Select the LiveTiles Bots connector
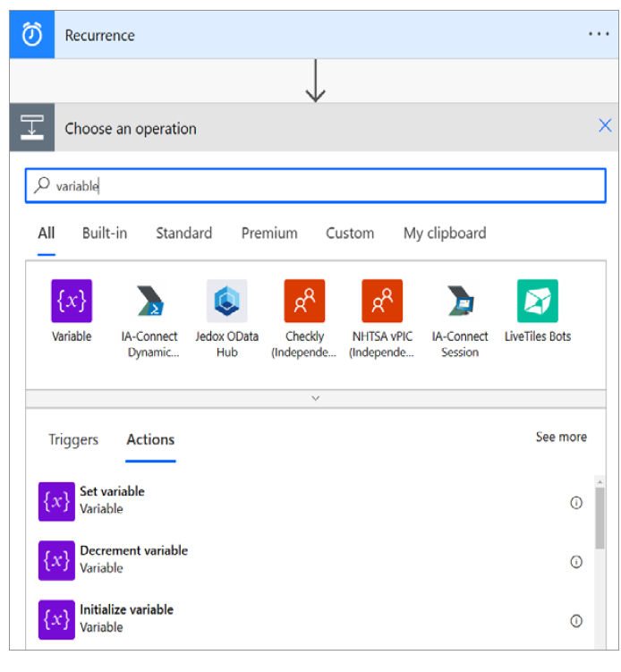The height and width of the screenshot is (672, 621). click(x=537, y=301)
